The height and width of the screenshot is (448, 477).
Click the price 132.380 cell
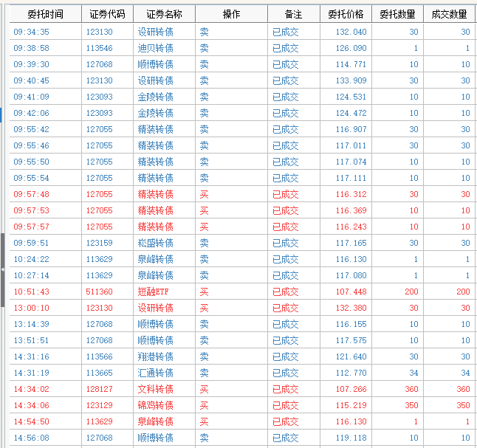point(351,308)
